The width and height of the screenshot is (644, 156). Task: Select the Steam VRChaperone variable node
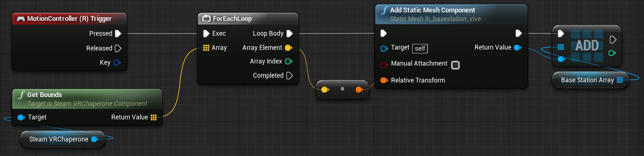[x=63, y=139]
